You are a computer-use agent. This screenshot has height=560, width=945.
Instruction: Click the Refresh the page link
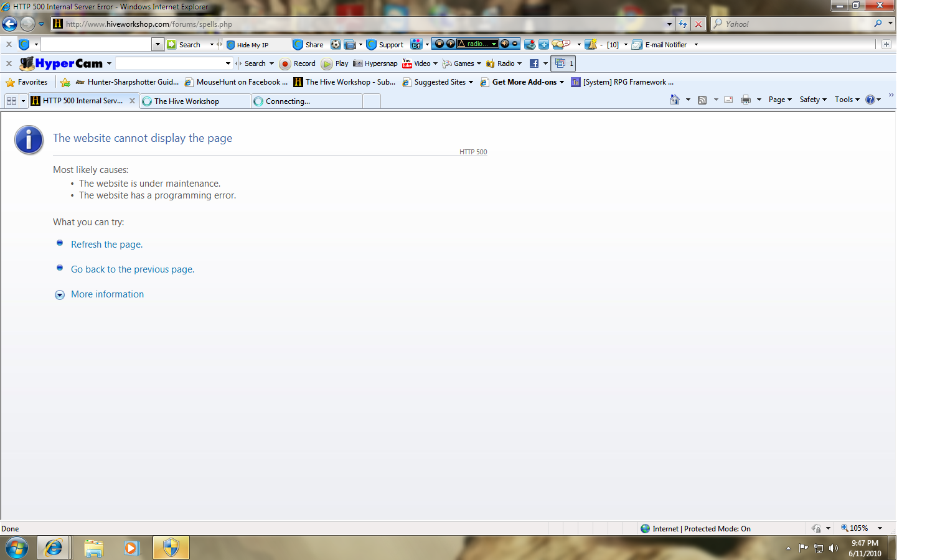click(x=106, y=245)
